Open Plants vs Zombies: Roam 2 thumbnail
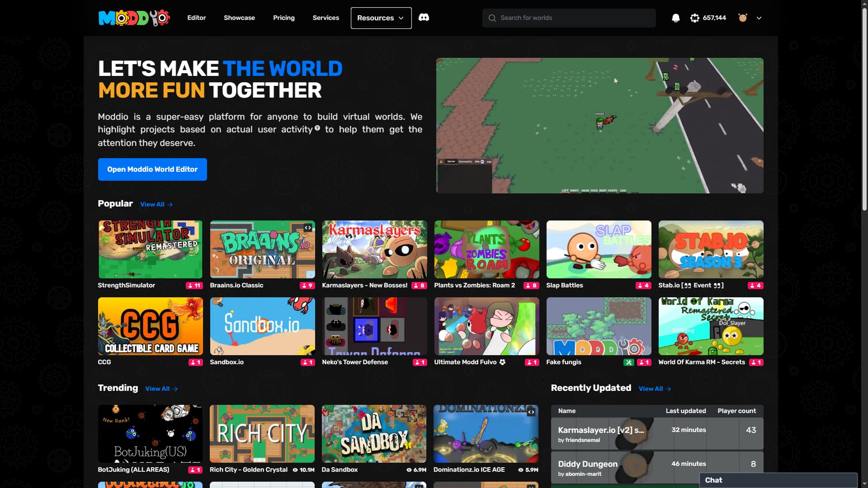868x488 pixels. point(486,249)
